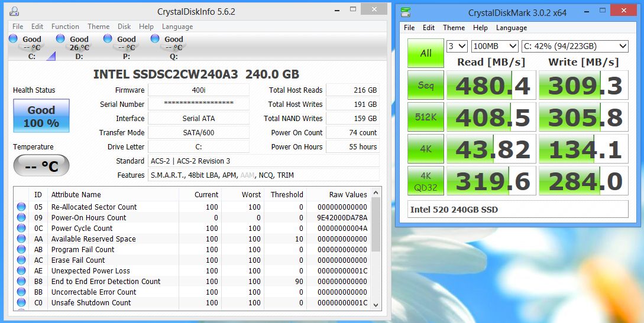Click status orb for Unexpected Power Loss
Viewport: 644px width, 323px height.
coord(21,271)
